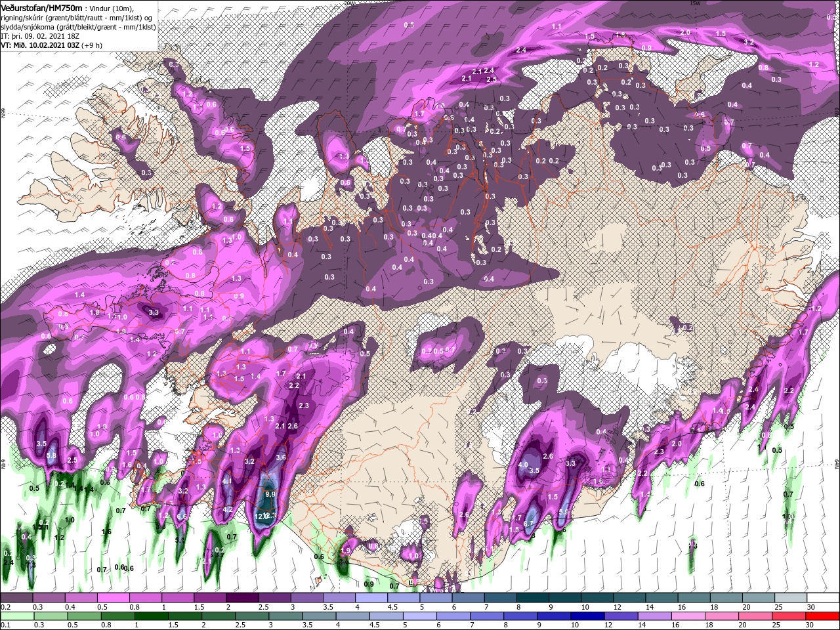
Task: Click the 5.8 snowfall value on the map
Action: pos(51,455)
